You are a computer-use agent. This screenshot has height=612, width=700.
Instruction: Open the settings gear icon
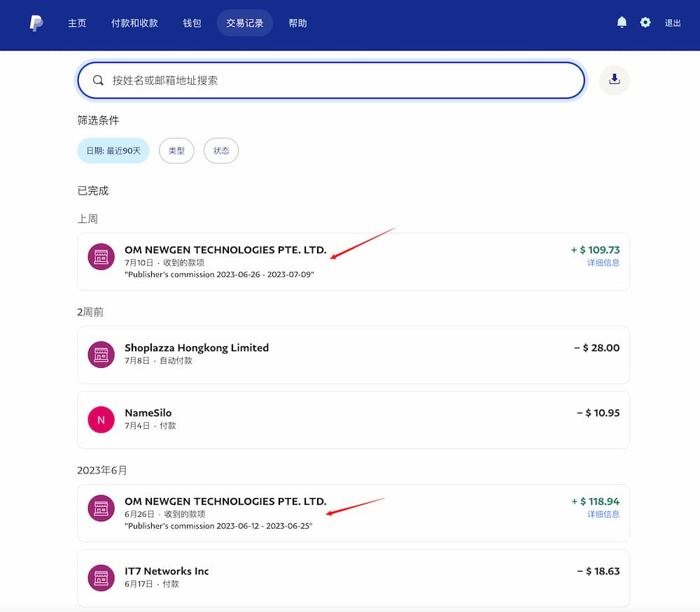tap(645, 22)
